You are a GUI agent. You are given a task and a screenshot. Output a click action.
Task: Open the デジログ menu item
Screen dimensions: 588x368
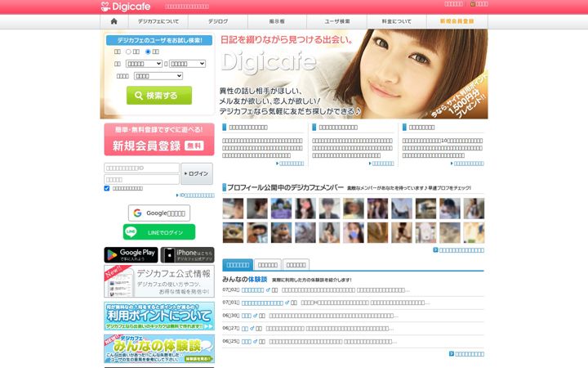(218, 21)
